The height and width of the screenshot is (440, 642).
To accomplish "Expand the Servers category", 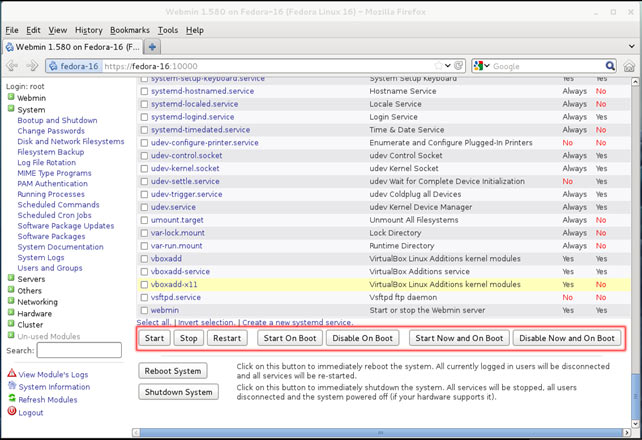I will (11, 278).
